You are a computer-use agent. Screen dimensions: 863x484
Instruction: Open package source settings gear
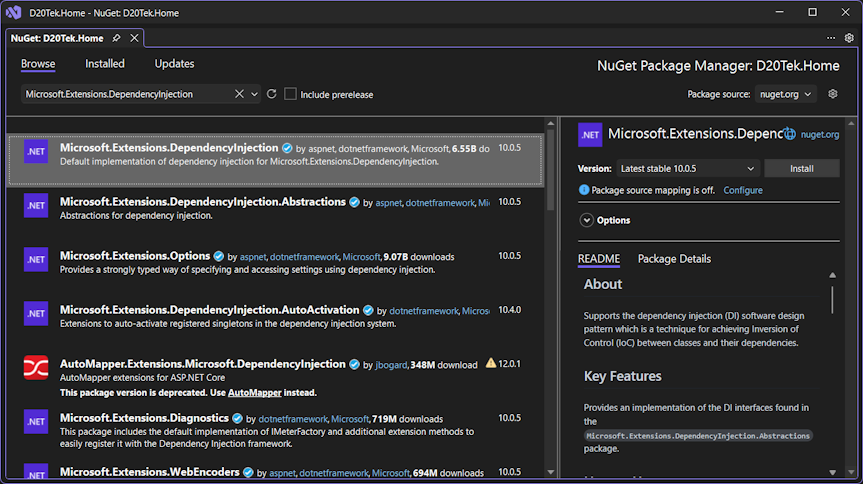(833, 94)
